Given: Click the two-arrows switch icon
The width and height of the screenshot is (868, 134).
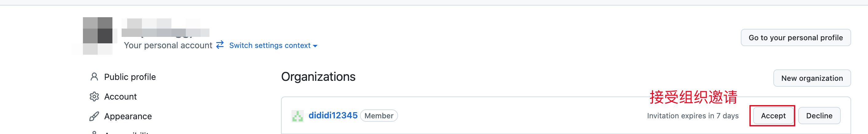Looking at the screenshot, I should [220, 45].
